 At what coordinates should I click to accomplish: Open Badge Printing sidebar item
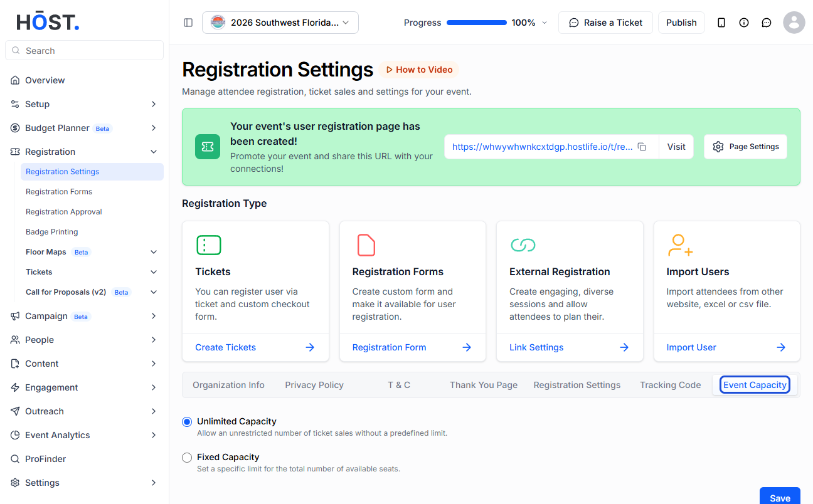[92, 232]
